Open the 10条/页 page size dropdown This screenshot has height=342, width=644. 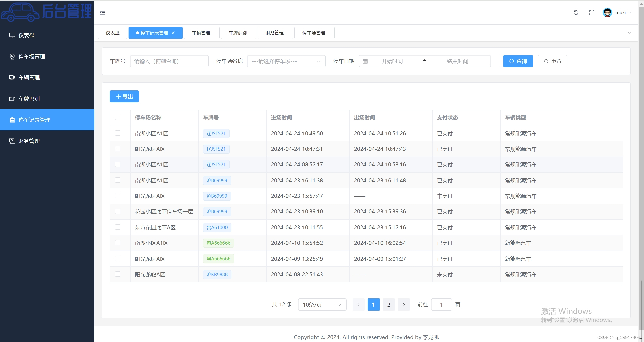point(322,305)
